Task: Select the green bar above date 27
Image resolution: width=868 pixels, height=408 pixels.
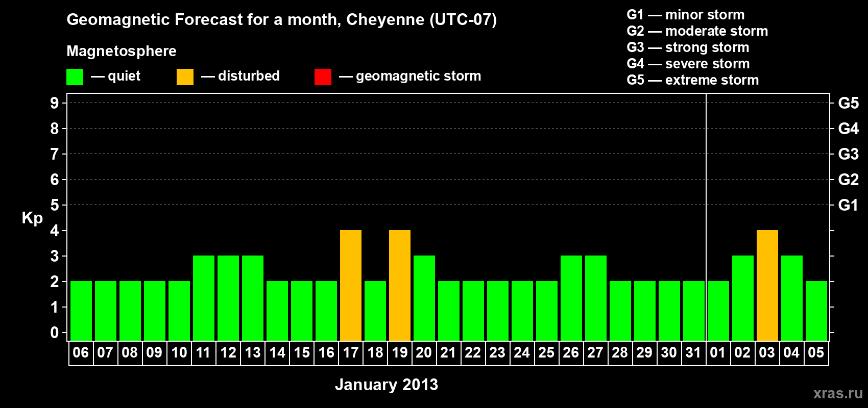Action: tap(596, 298)
